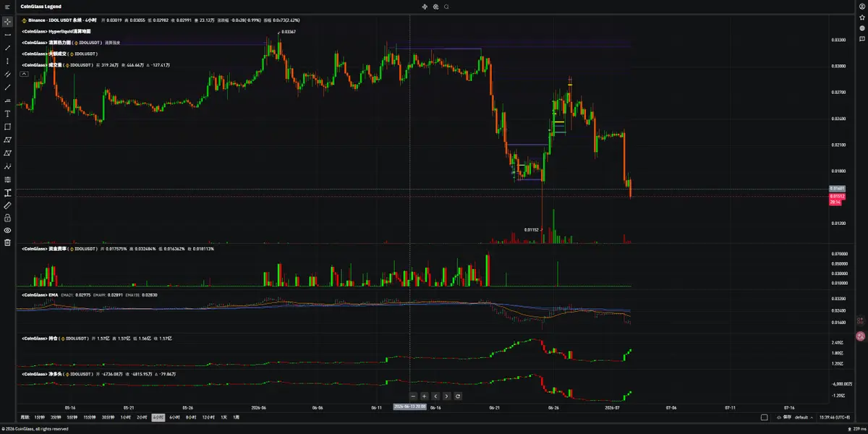
Task: Open the hamburger menu at top left
Action: [7, 7]
